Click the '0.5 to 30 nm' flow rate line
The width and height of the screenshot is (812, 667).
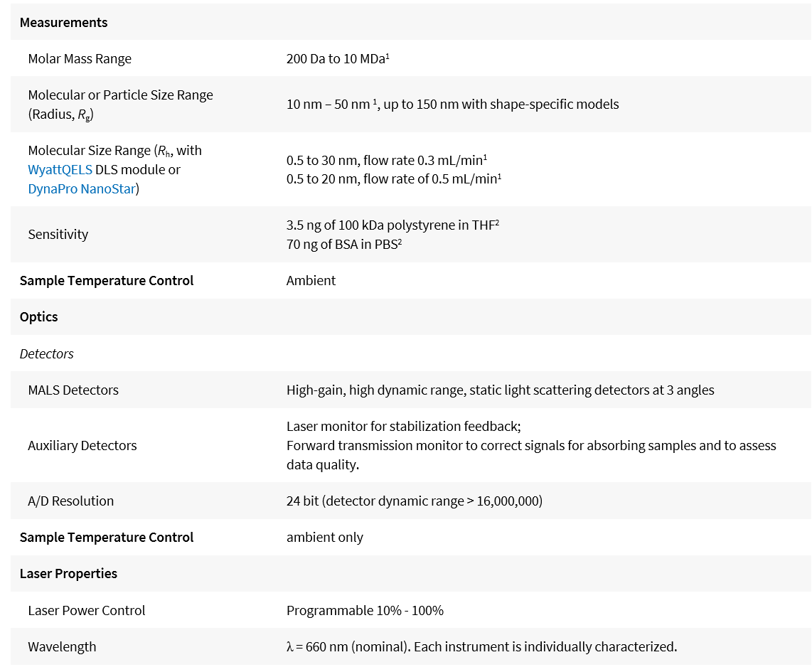(386, 160)
